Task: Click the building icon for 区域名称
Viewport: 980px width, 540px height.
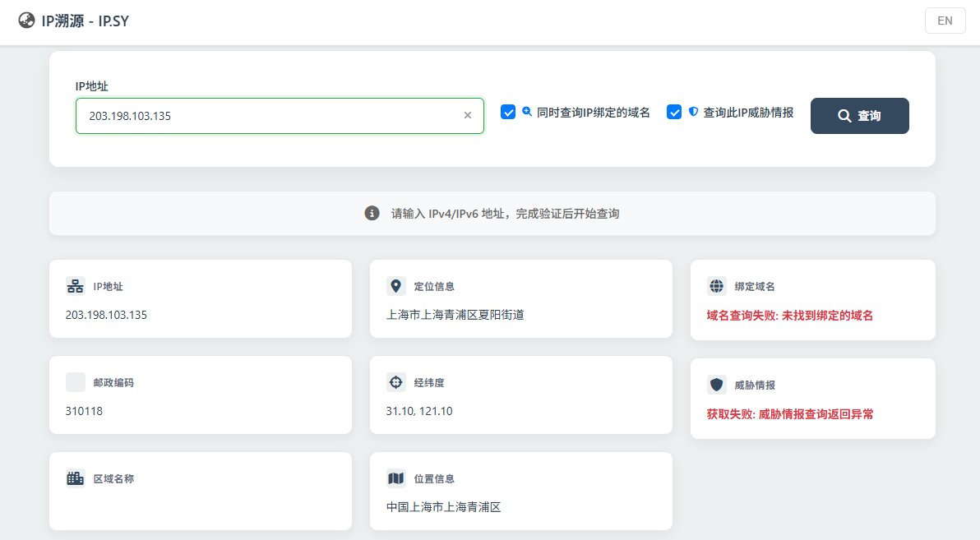Action: [x=75, y=478]
